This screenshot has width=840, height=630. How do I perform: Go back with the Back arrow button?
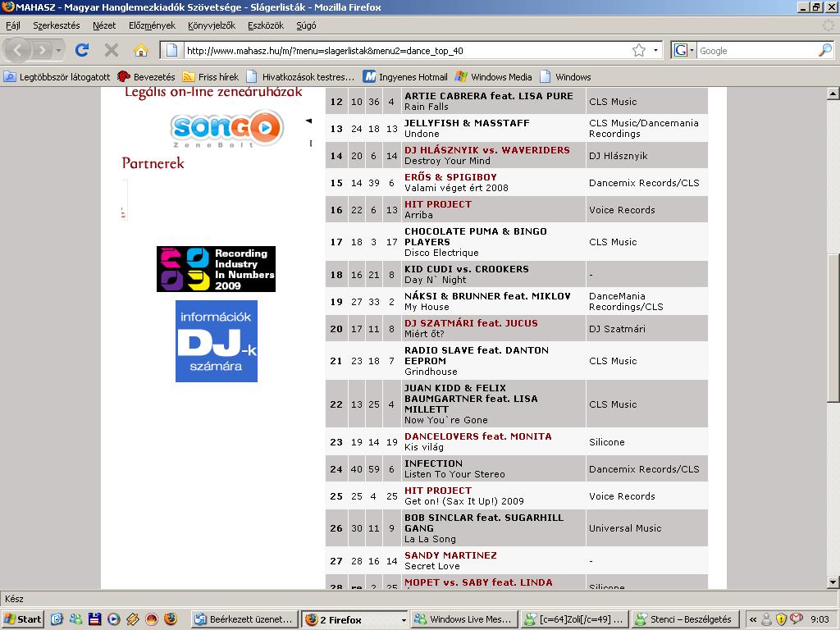(x=17, y=50)
